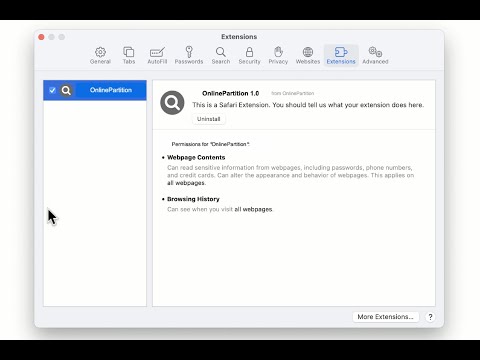480x360 pixels.
Task: Click the 'Can read sensitive information' paragraph
Action: coord(290,175)
